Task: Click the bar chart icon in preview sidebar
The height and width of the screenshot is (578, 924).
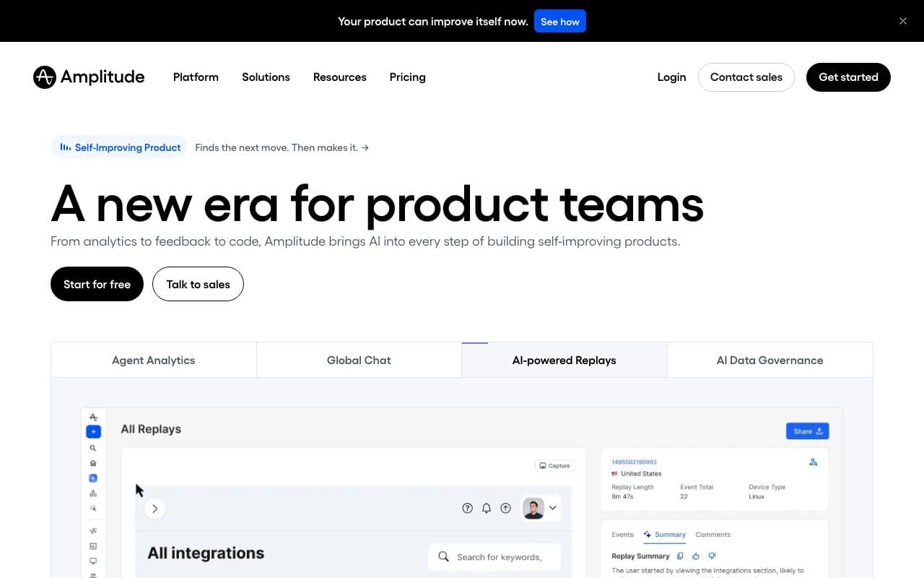Action: (93, 546)
